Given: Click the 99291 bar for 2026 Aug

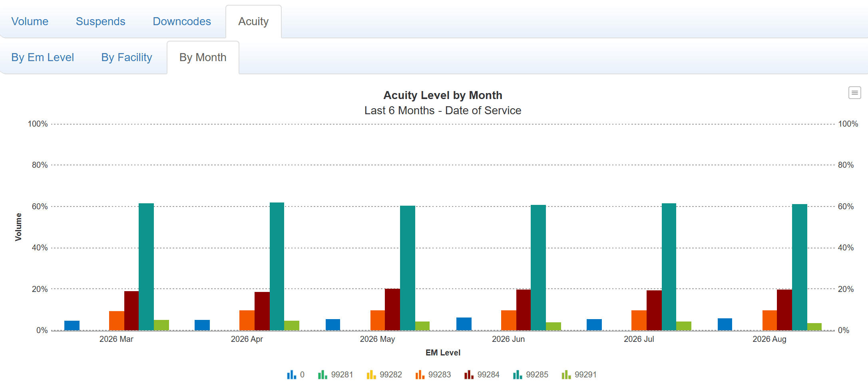Looking at the screenshot, I should click(814, 327).
